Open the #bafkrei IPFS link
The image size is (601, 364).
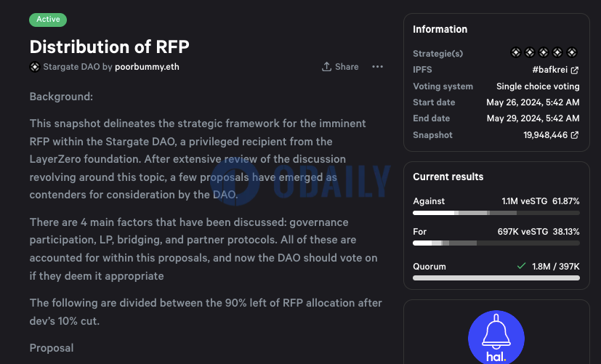click(x=549, y=70)
